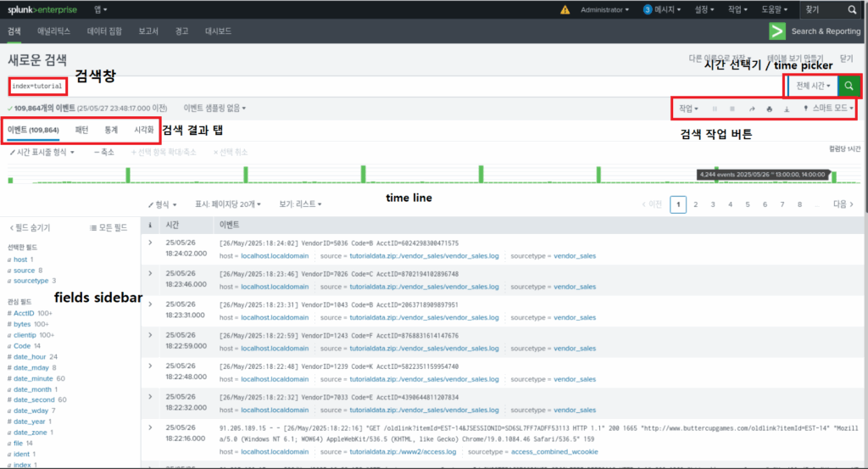Zoom out the timeline with 축소

(x=104, y=153)
